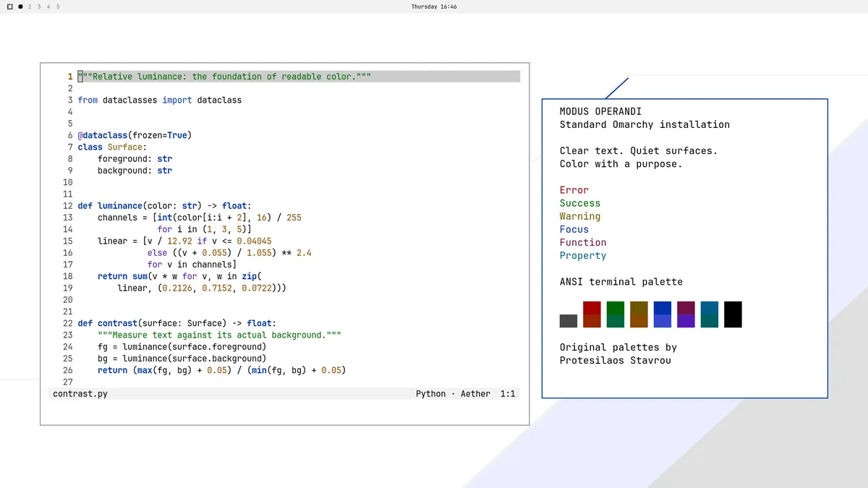Pick the blue ANSI palette swatch

point(663,314)
